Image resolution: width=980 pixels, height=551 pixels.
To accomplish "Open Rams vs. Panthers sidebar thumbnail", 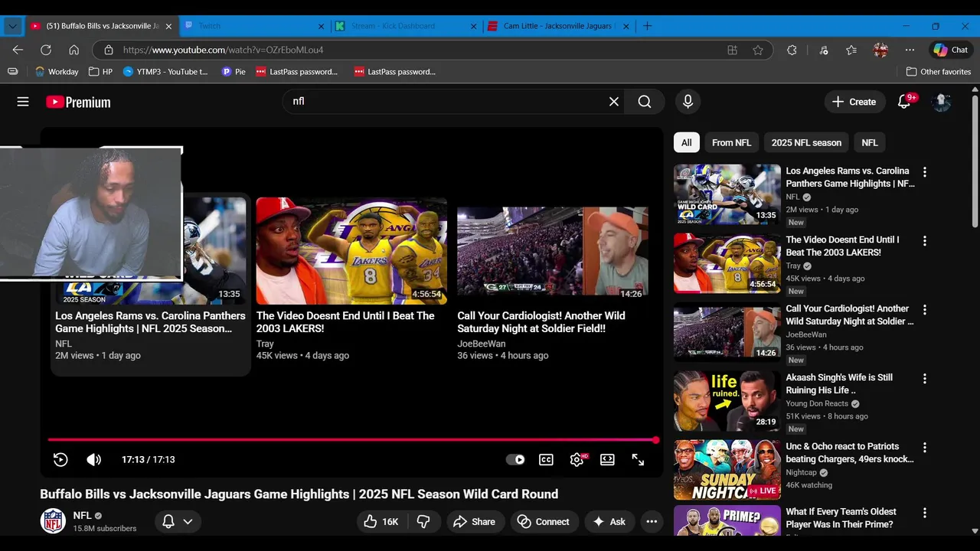I will [x=727, y=194].
